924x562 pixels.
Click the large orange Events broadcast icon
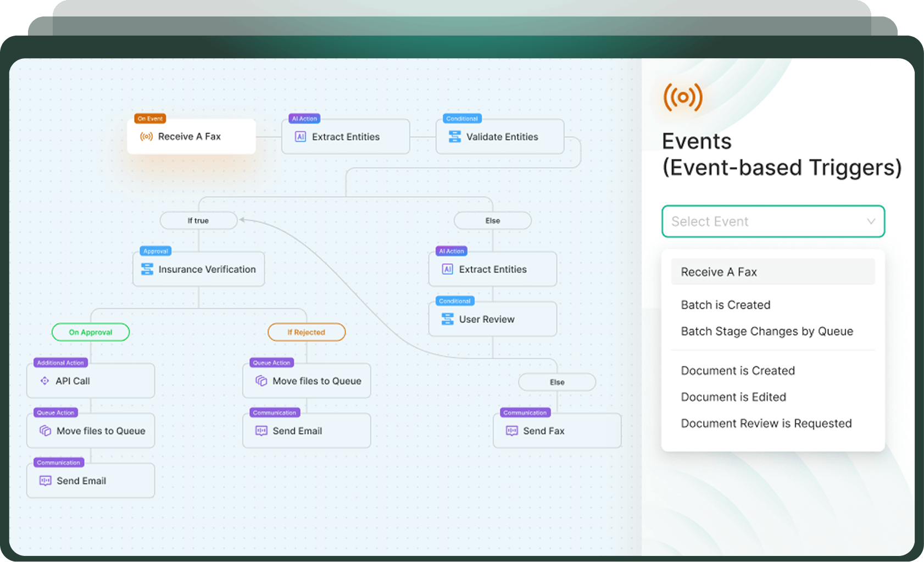[x=683, y=97]
